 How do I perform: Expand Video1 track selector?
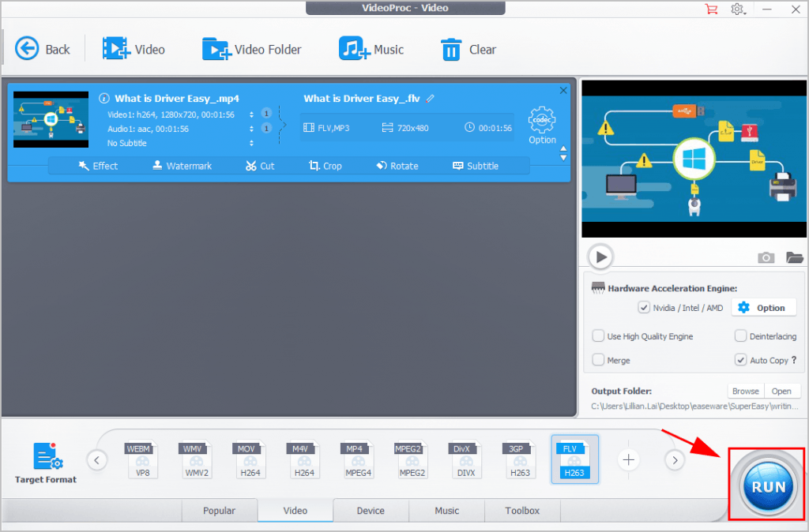(251, 114)
